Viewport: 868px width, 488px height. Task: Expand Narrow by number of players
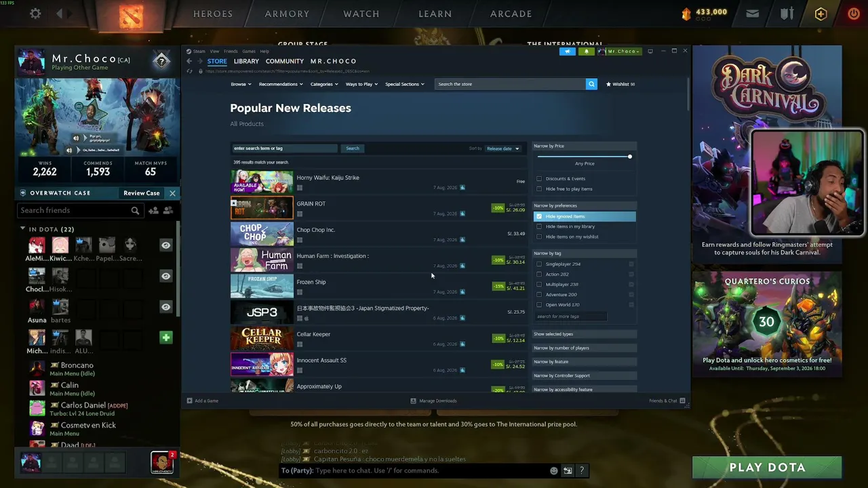pyautogui.click(x=584, y=348)
